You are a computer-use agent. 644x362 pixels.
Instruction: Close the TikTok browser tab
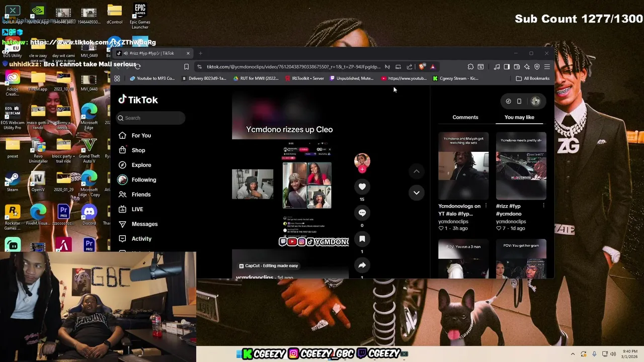coord(188,53)
